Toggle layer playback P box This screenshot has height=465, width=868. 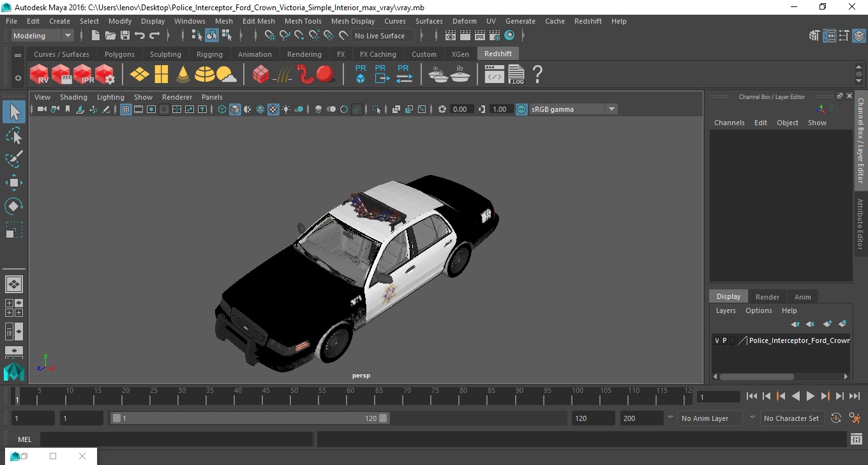pos(724,340)
